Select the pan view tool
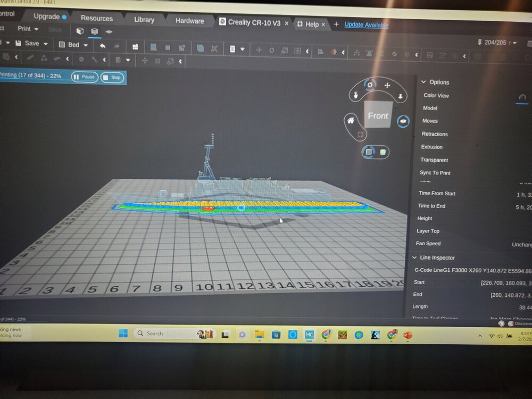The image size is (532, 399). tap(387, 85)
